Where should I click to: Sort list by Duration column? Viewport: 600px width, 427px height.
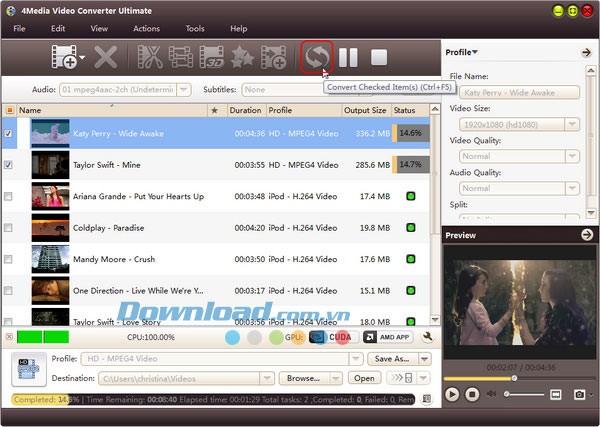pos(246,110)
